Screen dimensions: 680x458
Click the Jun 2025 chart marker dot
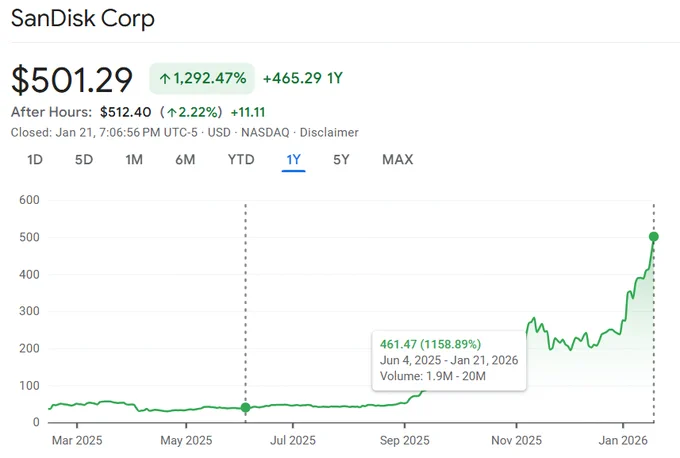pyautogui.click(x=245, y=407)
